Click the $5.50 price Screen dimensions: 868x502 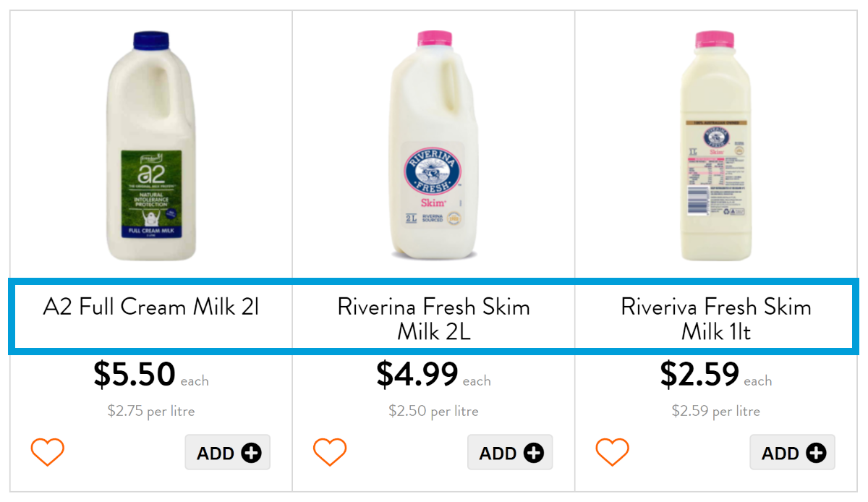135,375
